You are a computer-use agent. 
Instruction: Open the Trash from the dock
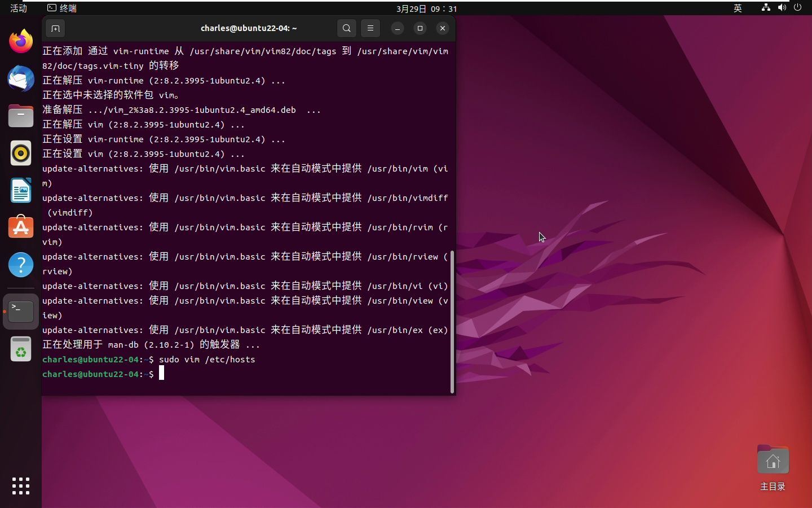21,349
